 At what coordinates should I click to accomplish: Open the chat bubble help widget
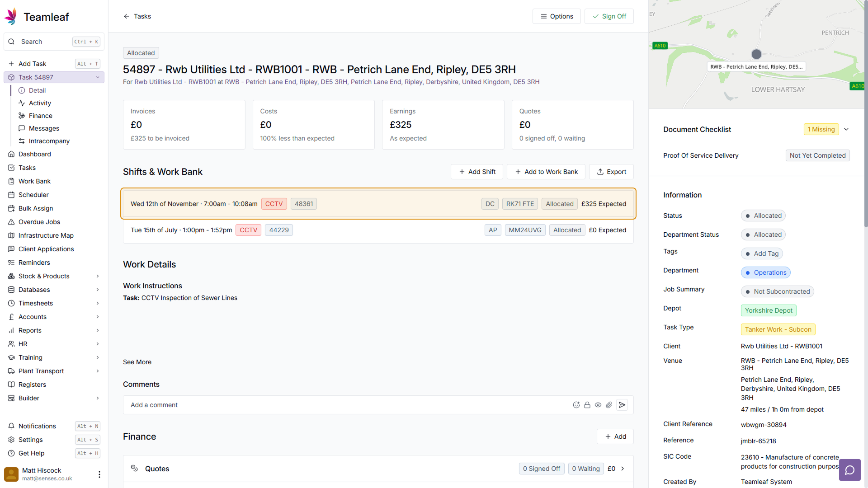pyautogui.click(x=850, y=470)
